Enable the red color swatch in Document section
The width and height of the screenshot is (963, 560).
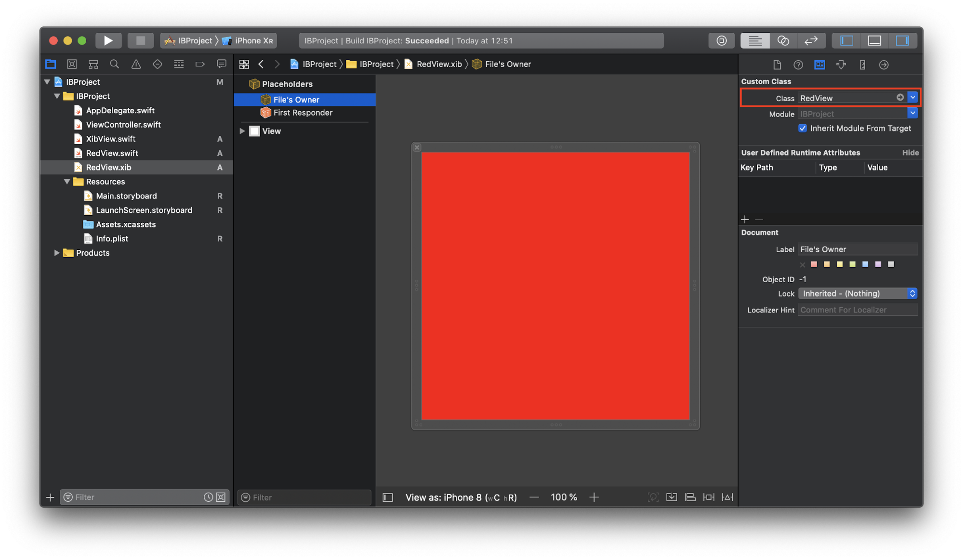pos(814,264)
